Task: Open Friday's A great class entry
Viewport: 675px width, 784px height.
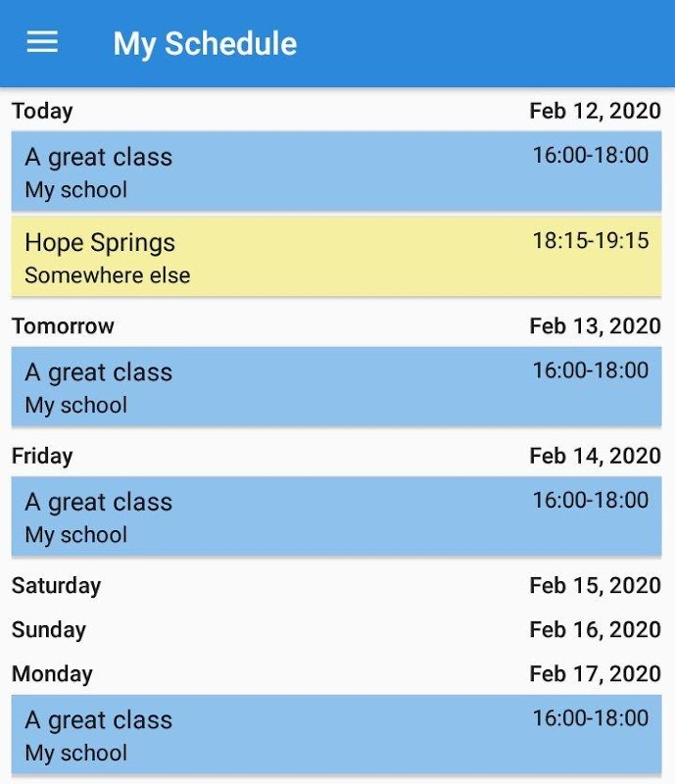Action: pyautogui.click(x=336, y=516)
